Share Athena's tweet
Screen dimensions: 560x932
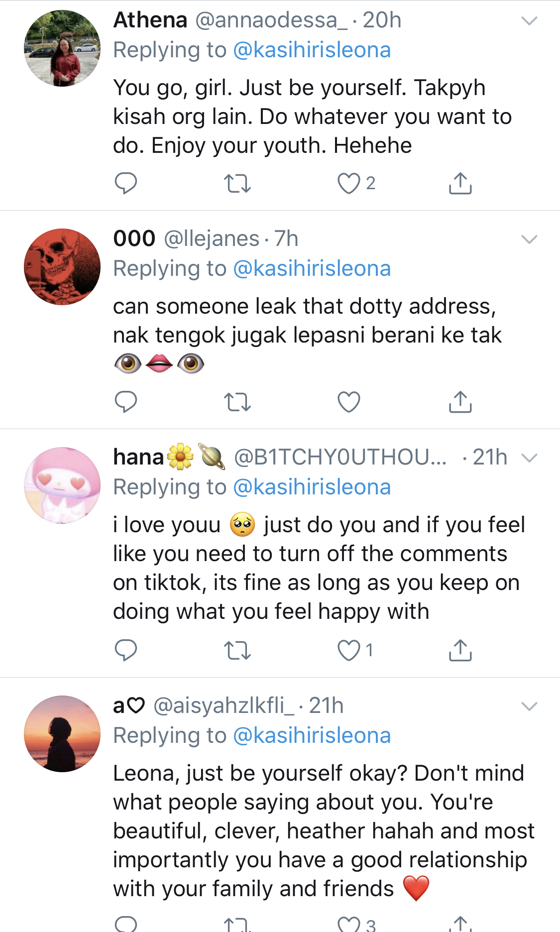pyautogui.click(x=460, y=183)
